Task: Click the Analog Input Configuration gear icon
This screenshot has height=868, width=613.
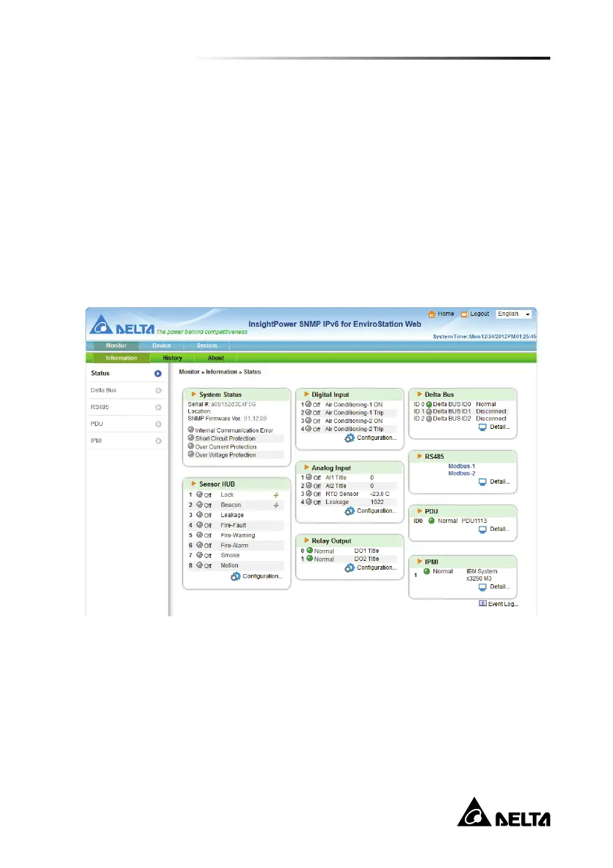Action: (350, 511)
